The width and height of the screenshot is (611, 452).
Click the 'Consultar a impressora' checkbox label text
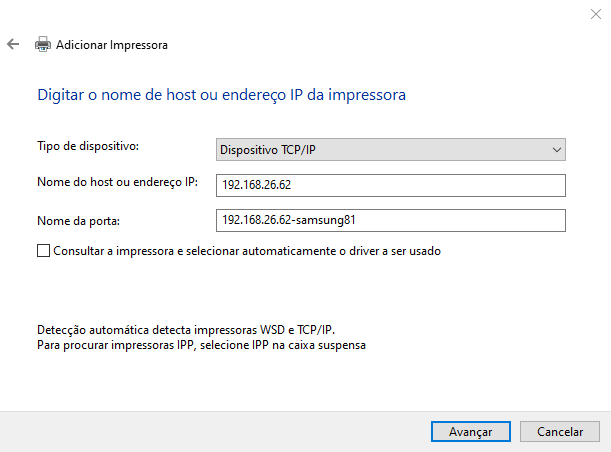point(247,252)
